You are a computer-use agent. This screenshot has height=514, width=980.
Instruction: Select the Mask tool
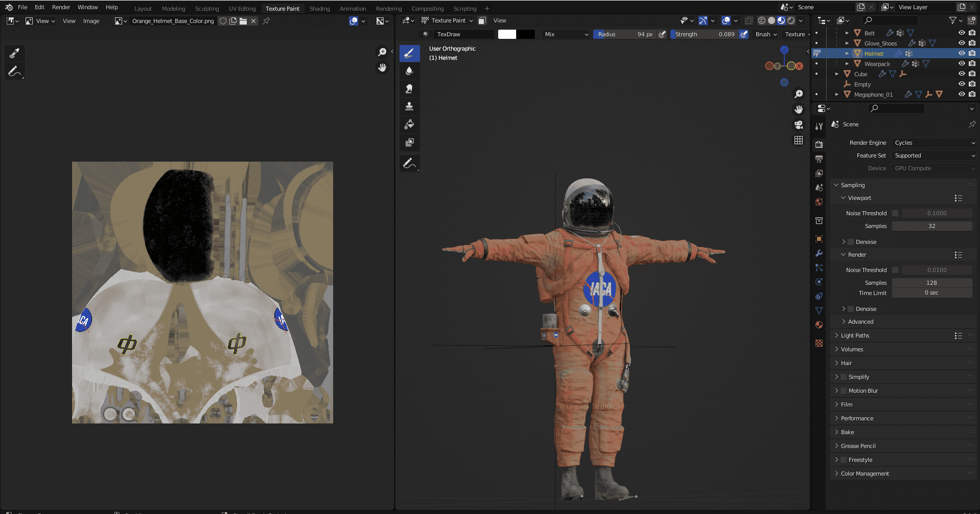[x=409, y=142]
